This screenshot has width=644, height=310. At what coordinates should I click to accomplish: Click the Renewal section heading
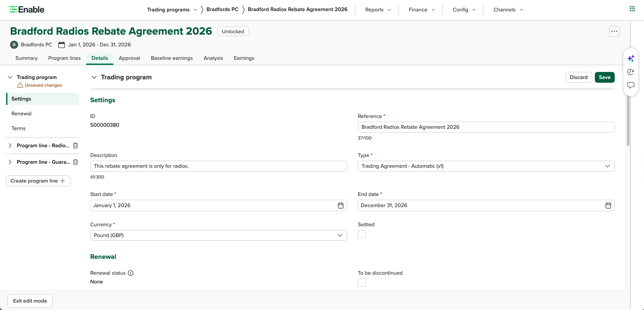(103, 257)
